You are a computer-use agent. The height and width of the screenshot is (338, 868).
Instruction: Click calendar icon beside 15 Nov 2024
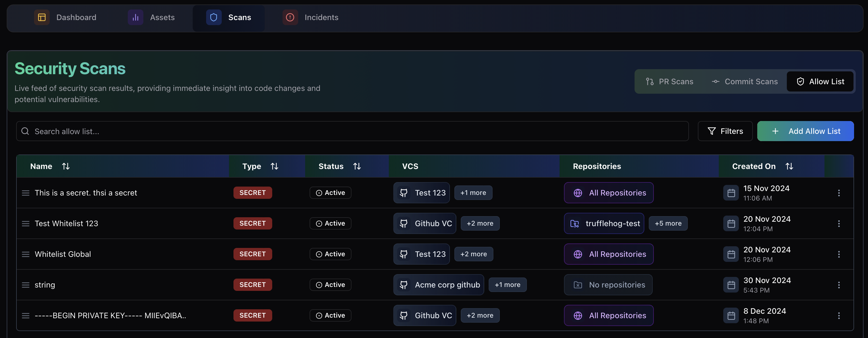coord(731,193)
